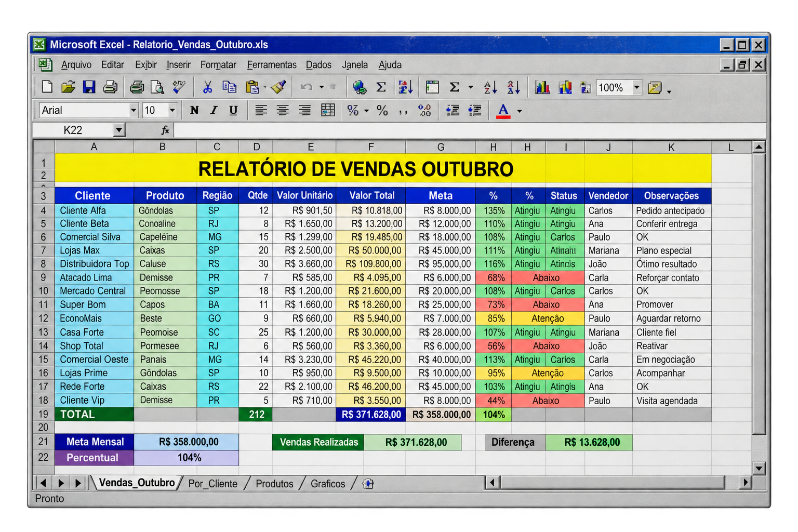798x532 pixels.
Task: Open a file with the folder icon
Action: [68, 87]
